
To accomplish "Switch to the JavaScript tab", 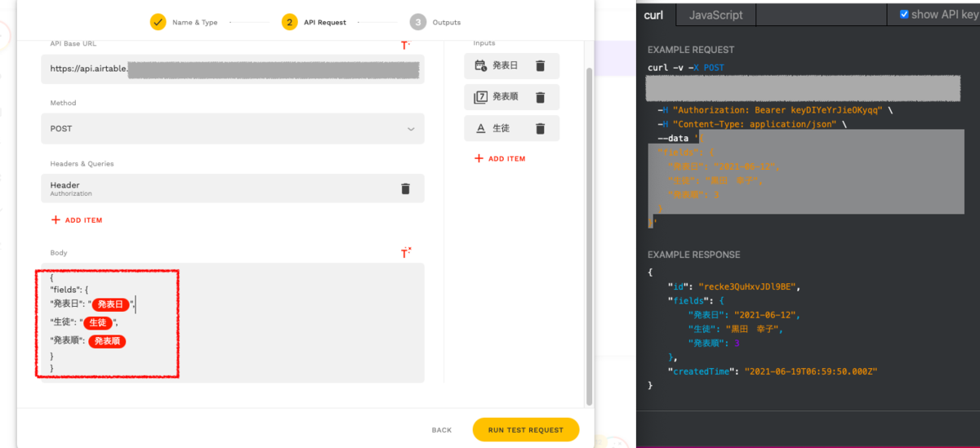I will click(715, 14).
